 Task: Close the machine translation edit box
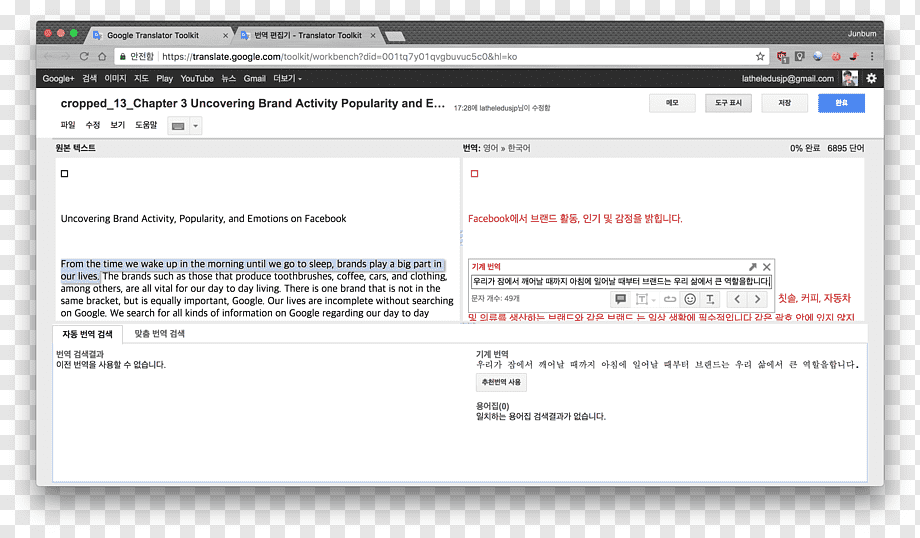click(767, 266)
